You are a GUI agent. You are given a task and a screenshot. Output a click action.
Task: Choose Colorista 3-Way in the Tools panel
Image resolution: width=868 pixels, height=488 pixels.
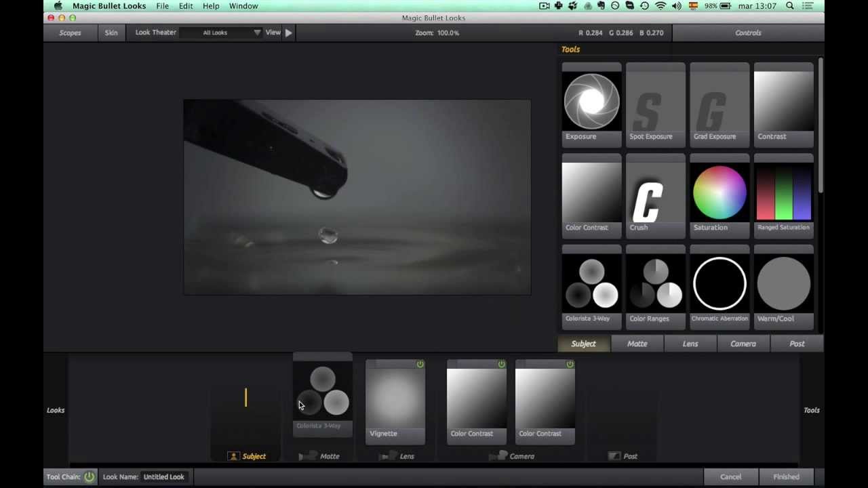(591, 287)
